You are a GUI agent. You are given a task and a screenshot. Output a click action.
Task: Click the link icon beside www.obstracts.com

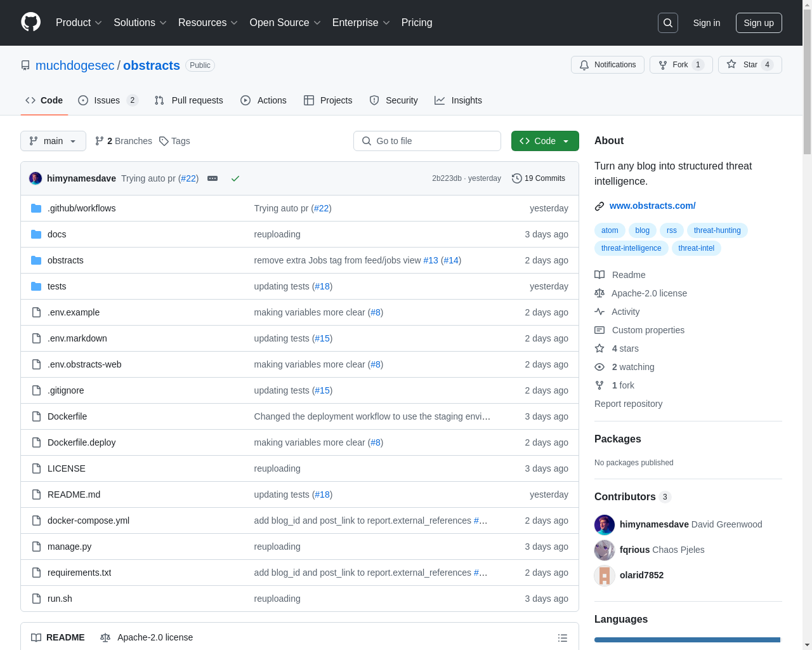599,206
